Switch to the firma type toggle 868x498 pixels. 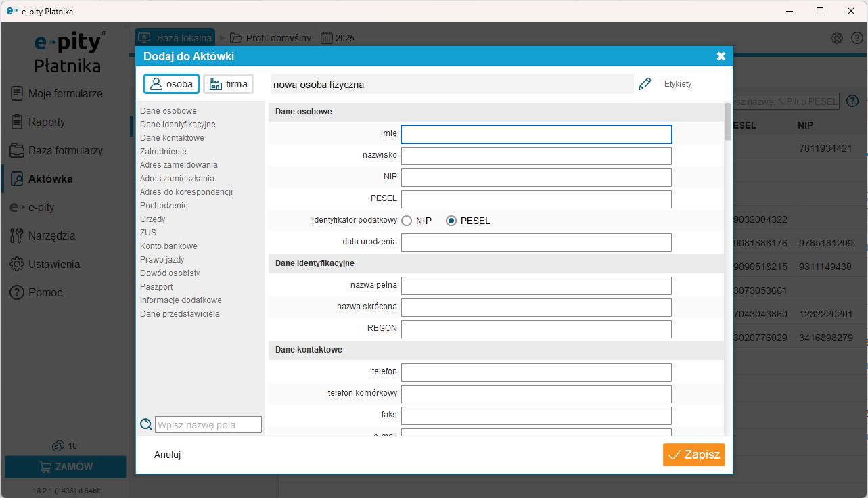(x=229, y=84)
